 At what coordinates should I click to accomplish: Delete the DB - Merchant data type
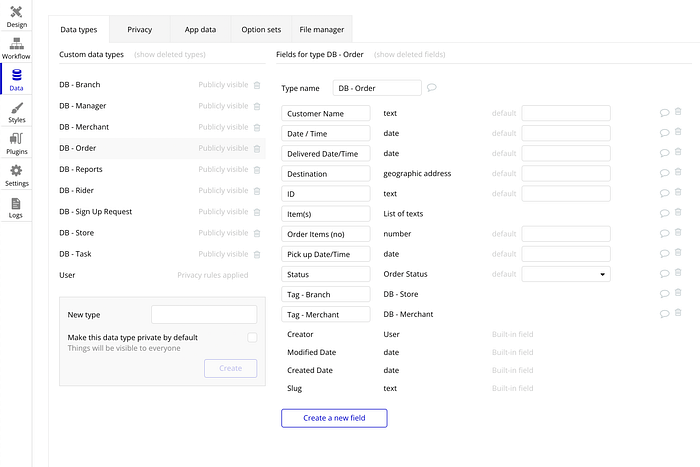click(257, 127)
